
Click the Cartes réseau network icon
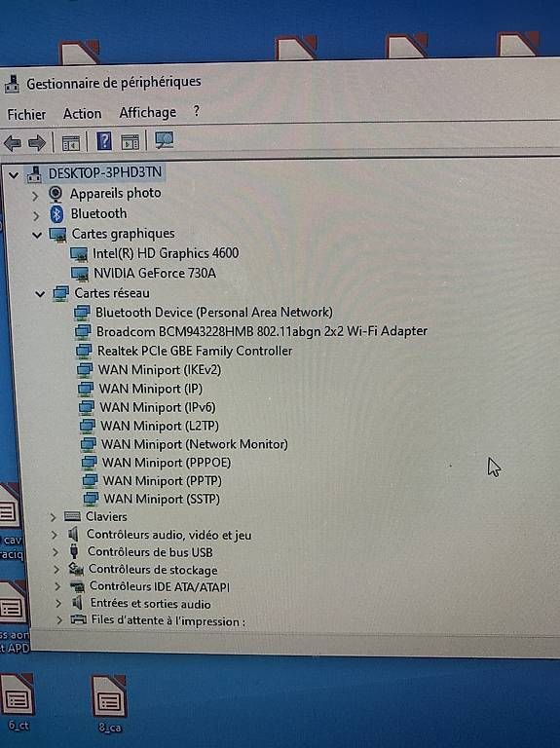coord(61,293)
